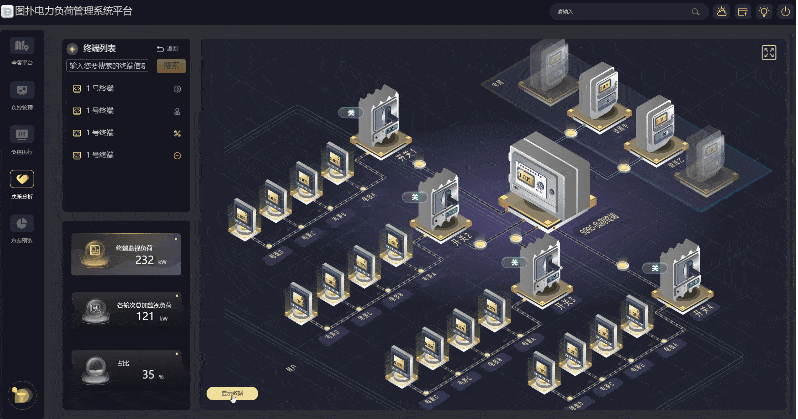The height and width of the screenshot is (419, 798).
Task: Open the 232 kW terminal load card
Action: point(126,254)
